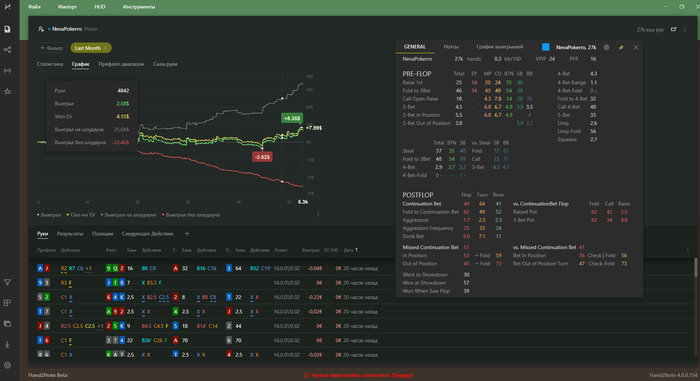Open the hand row with T 6 hole cards

(362, 340)
